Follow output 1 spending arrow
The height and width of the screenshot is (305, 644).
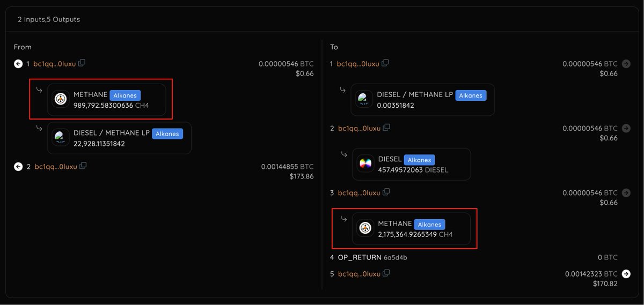coord(626,64)
